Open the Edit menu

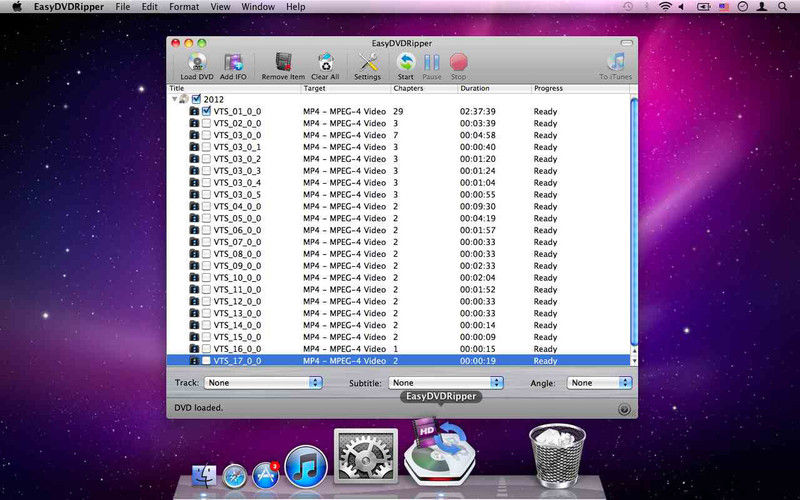tap(149, 7)
